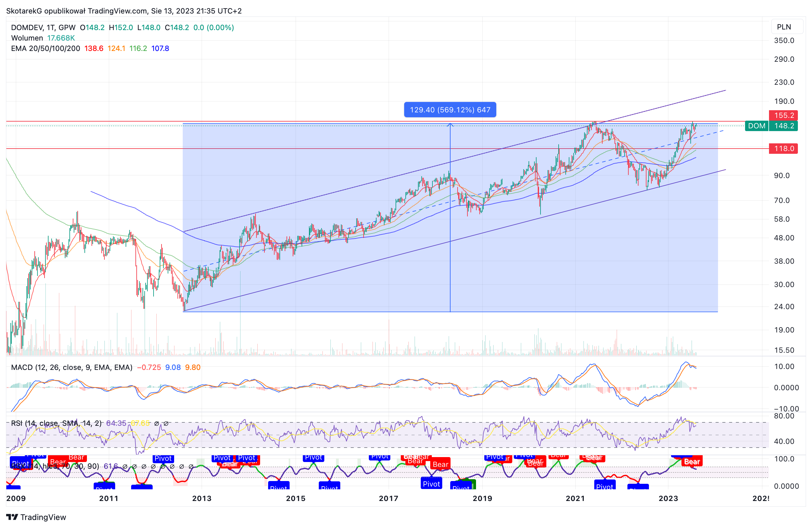Click the red 155.2 price level label
The width and height of the screenshot is (812, 528).
point(783,115)
